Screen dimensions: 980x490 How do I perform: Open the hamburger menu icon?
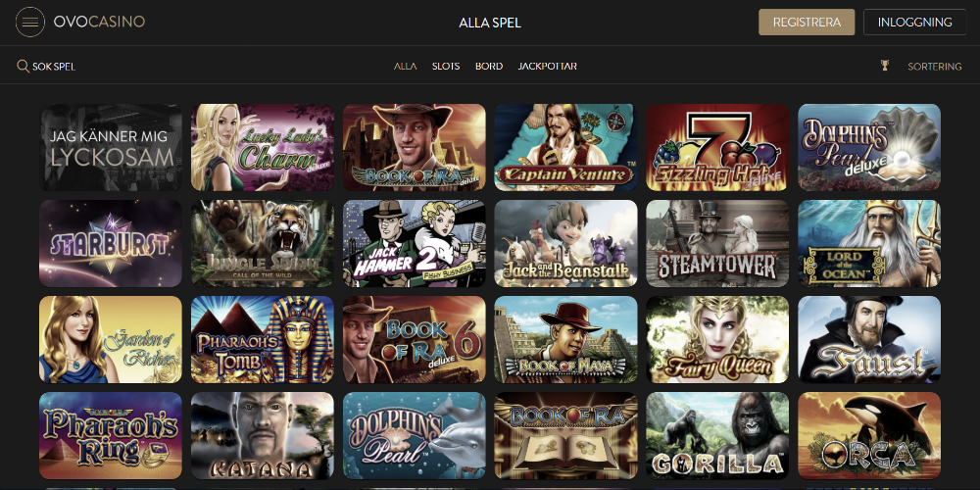tap(30, 23)
